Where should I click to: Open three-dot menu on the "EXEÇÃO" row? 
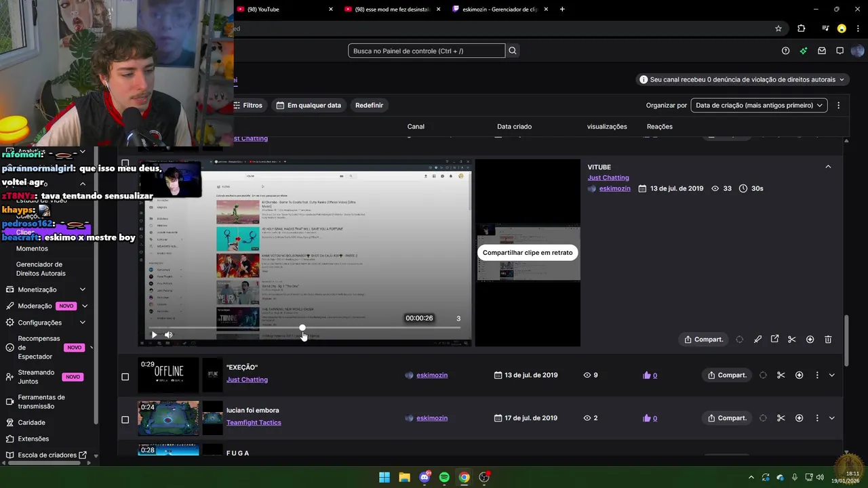tap(817, 375)
